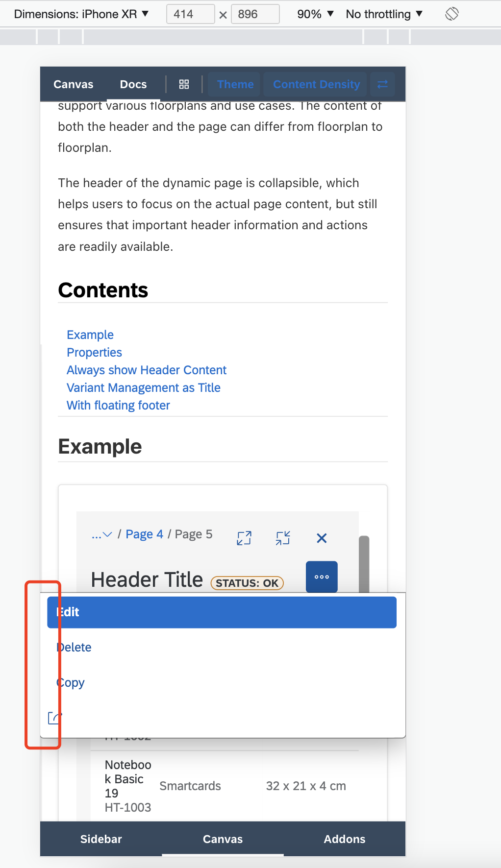
Task: Click the Header Title text
Action: pyautogui.click(x=147, y=579)
